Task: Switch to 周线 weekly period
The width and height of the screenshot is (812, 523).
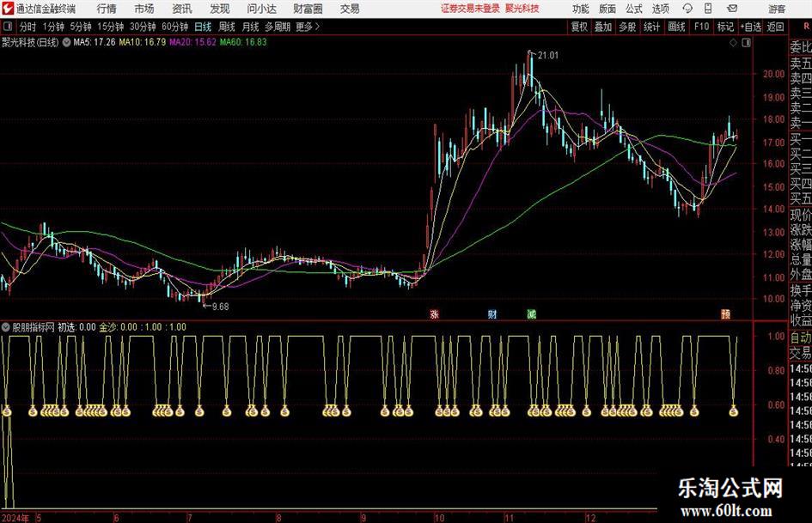Action: [227, 27]
